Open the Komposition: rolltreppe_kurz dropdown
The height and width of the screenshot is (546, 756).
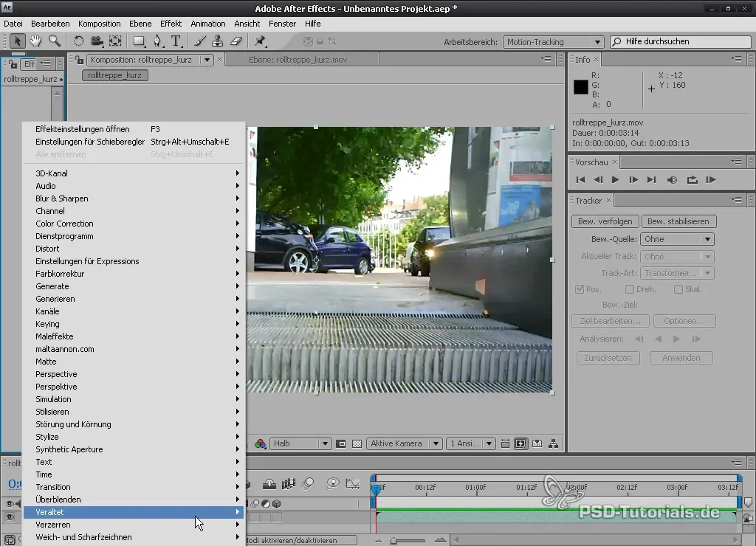(150, 60)
